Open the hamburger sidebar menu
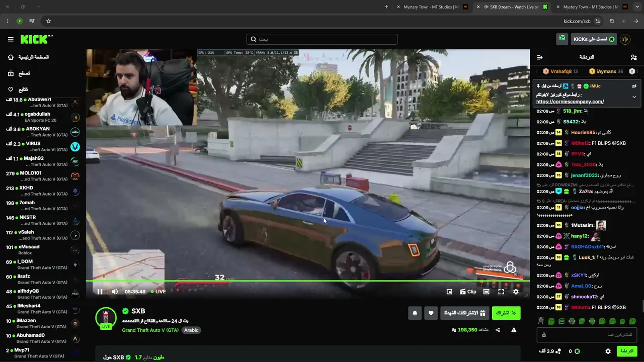 [11, 39]
